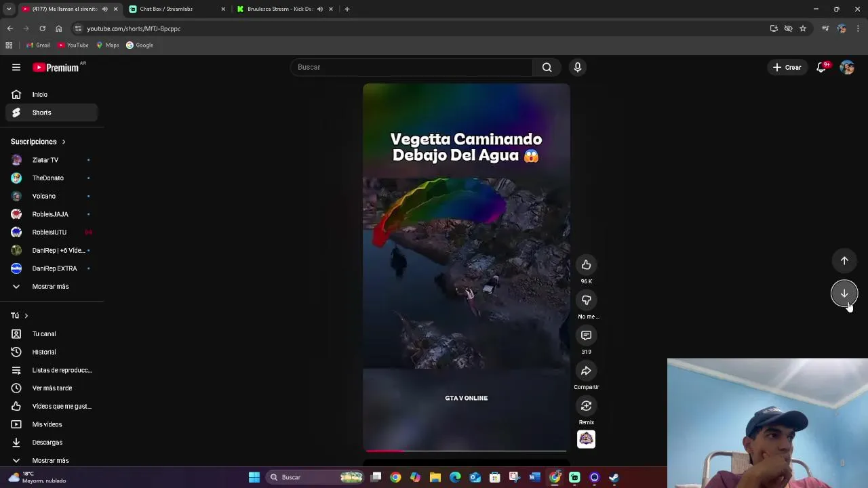Open DaniRep EXTRA channel
Viewport: 868px width, 488px height.
point(52,268)
